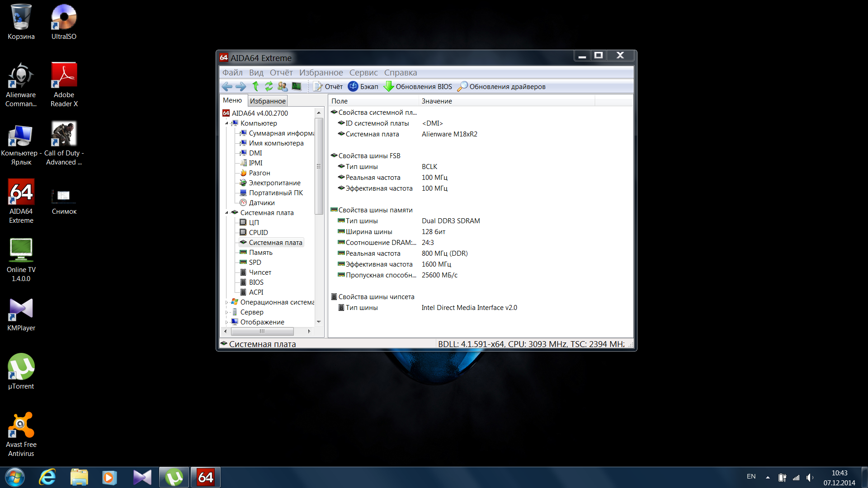Switch to the Избранное tab

click(268, 101)
